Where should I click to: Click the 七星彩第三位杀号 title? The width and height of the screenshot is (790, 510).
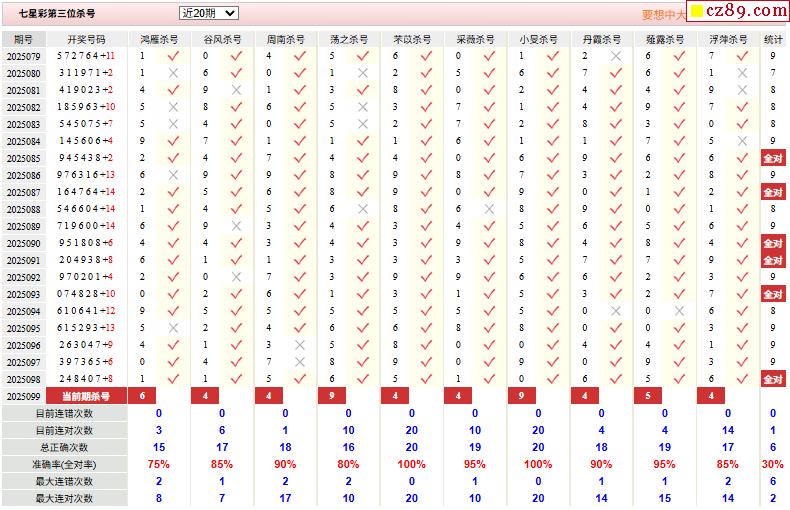tap(57, 13)
